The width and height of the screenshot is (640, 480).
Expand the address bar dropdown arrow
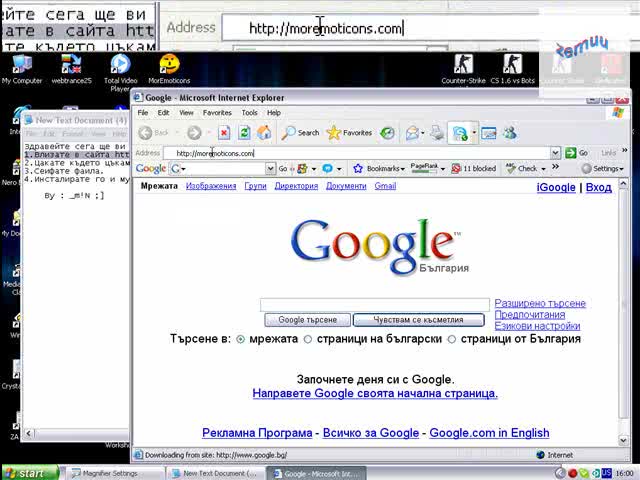(555, 153)
